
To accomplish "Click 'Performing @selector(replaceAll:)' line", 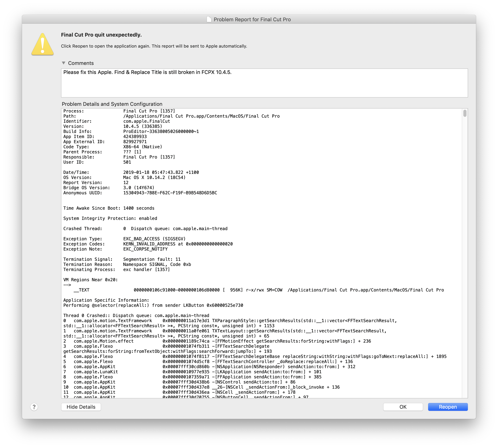I will [153, 305].
